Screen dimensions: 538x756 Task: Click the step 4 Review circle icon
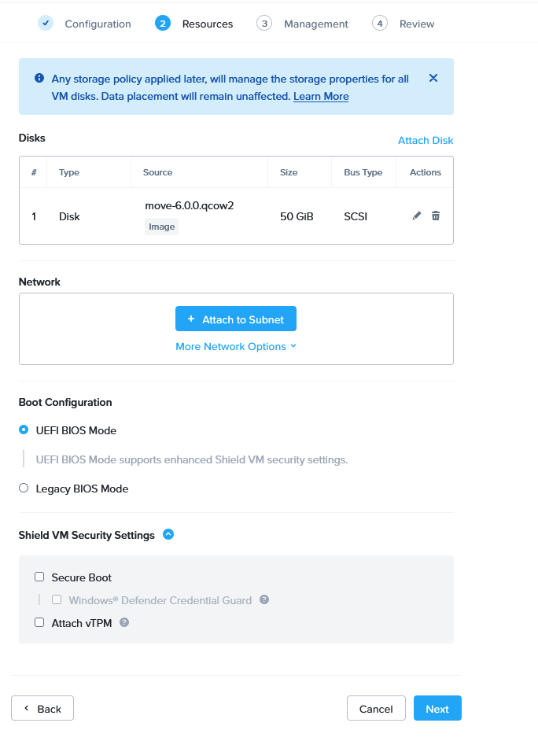point(380,24)
